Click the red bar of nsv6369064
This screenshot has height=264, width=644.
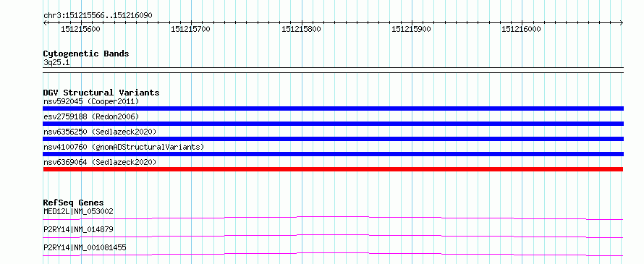(x=333, y=169)
